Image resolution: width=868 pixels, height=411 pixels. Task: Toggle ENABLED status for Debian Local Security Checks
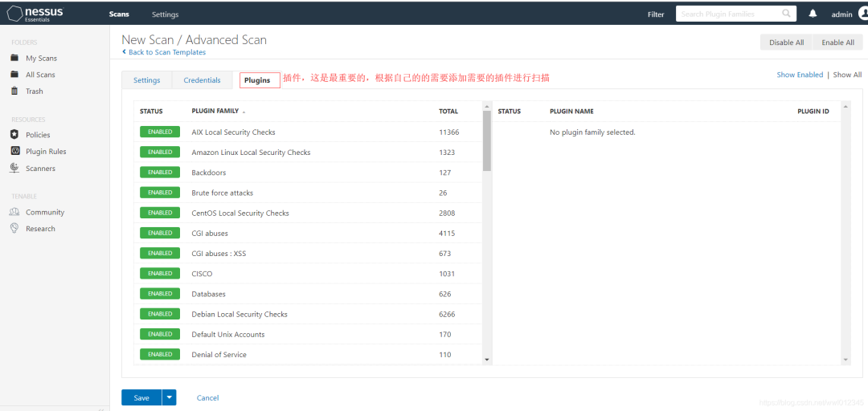(160, 314)
